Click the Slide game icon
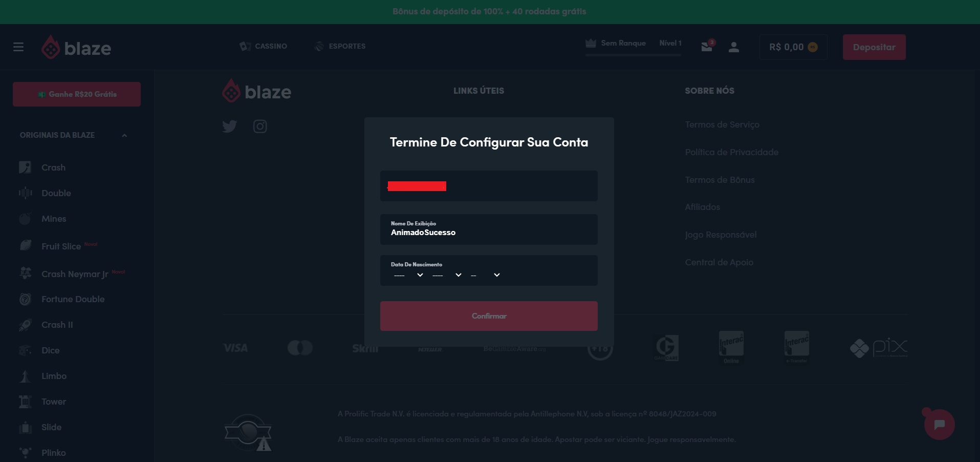 coord(25,427)
